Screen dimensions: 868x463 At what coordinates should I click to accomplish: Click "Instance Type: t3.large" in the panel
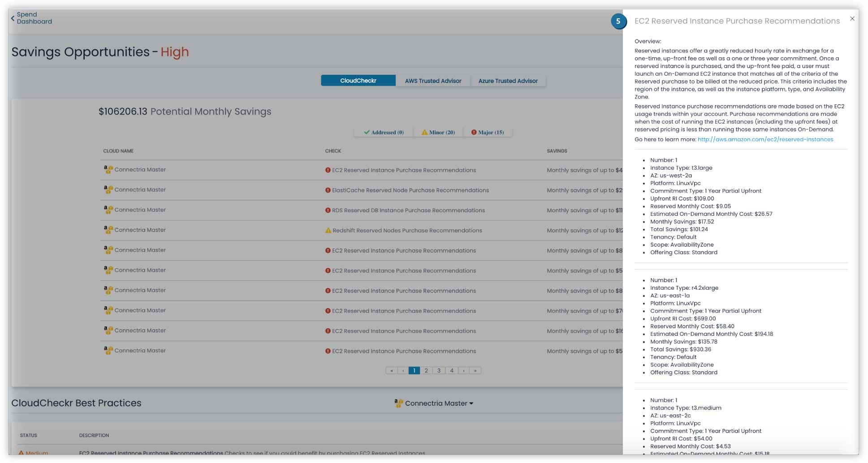point(681,168)
